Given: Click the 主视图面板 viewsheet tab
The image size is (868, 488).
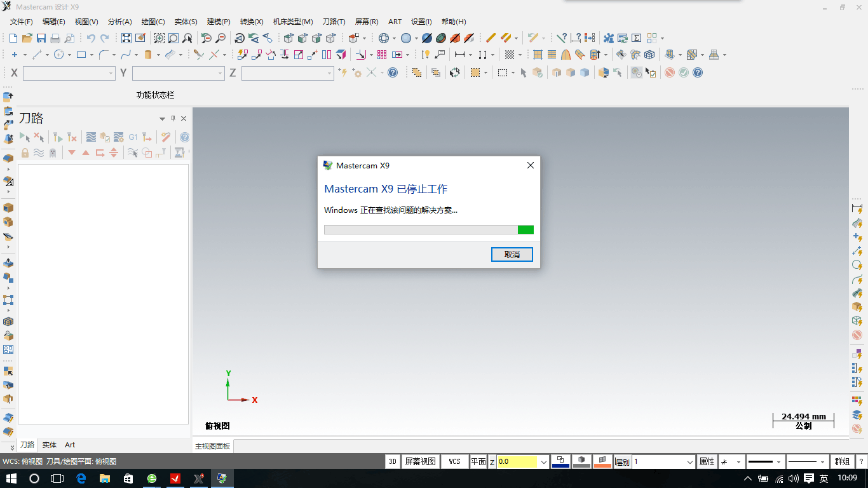Looking at the screenshot, I should pos(212,446).
